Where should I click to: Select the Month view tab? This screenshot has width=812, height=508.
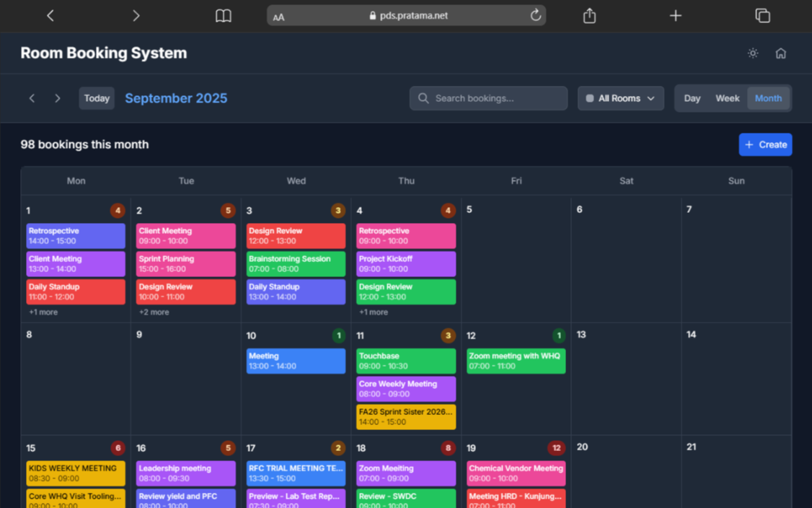click(768, 98)
